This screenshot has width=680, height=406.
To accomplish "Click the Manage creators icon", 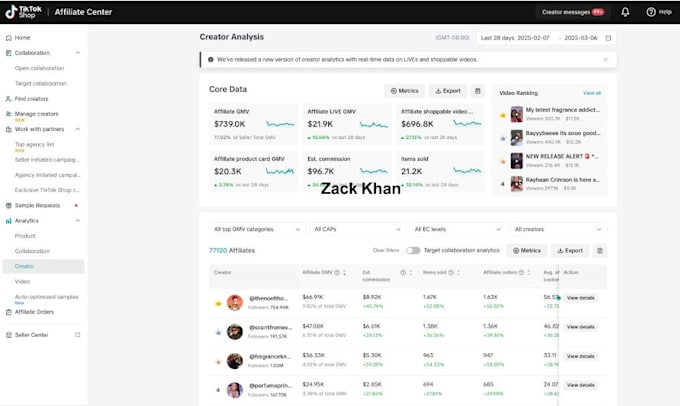I will click(8, 114).
